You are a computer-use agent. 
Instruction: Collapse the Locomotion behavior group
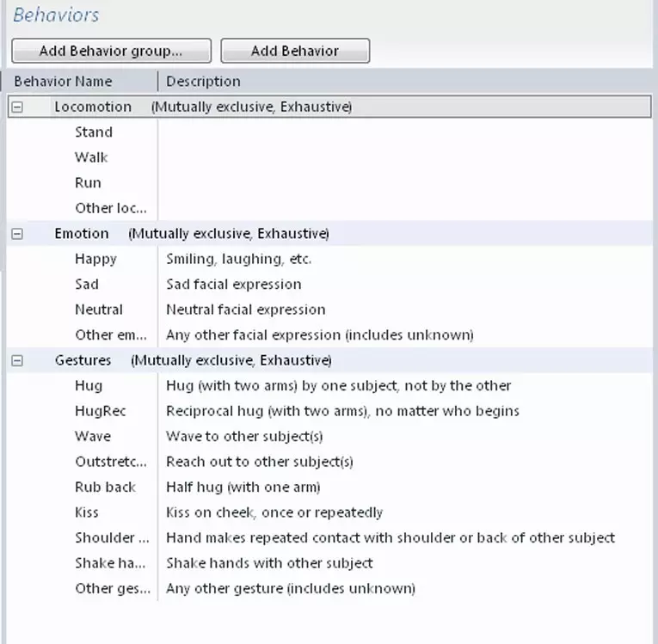point(17,107)
